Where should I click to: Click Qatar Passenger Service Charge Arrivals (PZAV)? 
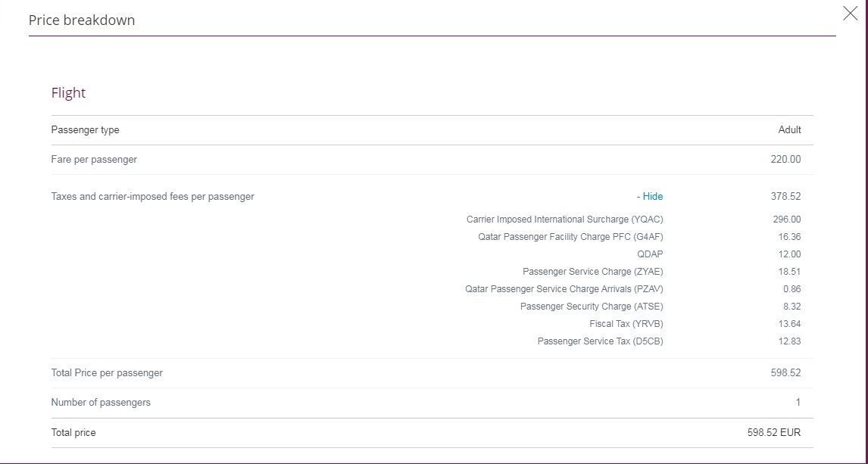(x=564, y=288)
